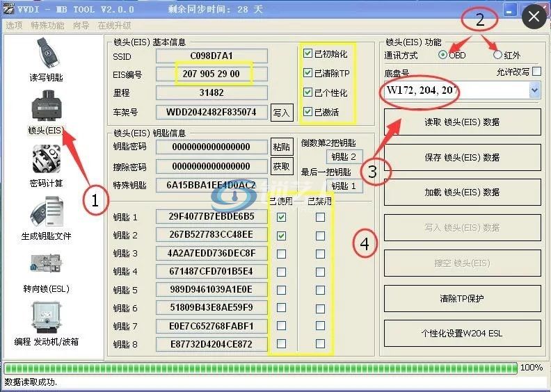Open the 密码计算 icon

(47, 159)
